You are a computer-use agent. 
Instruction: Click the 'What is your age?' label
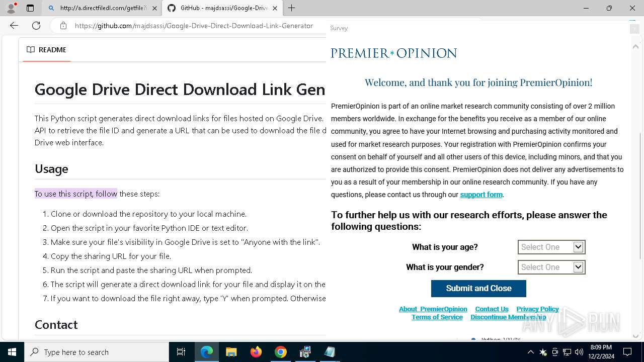coord(445,247)
